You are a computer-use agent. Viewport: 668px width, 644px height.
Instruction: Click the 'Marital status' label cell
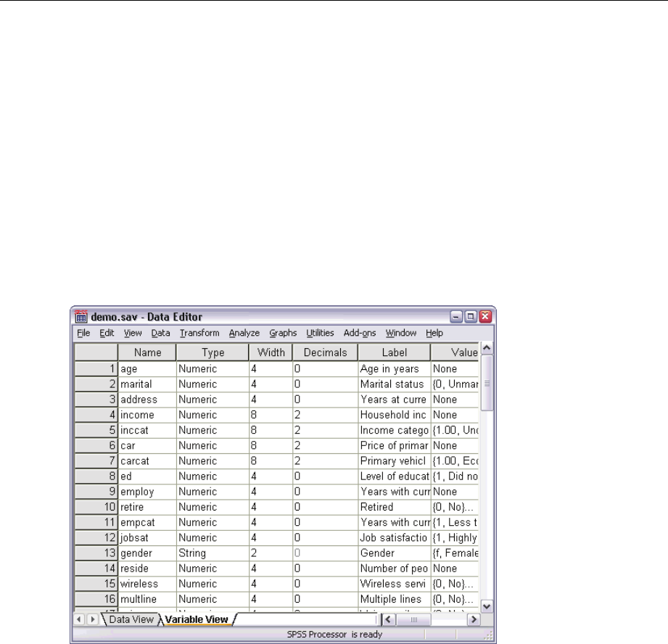(x=394, y=384)
